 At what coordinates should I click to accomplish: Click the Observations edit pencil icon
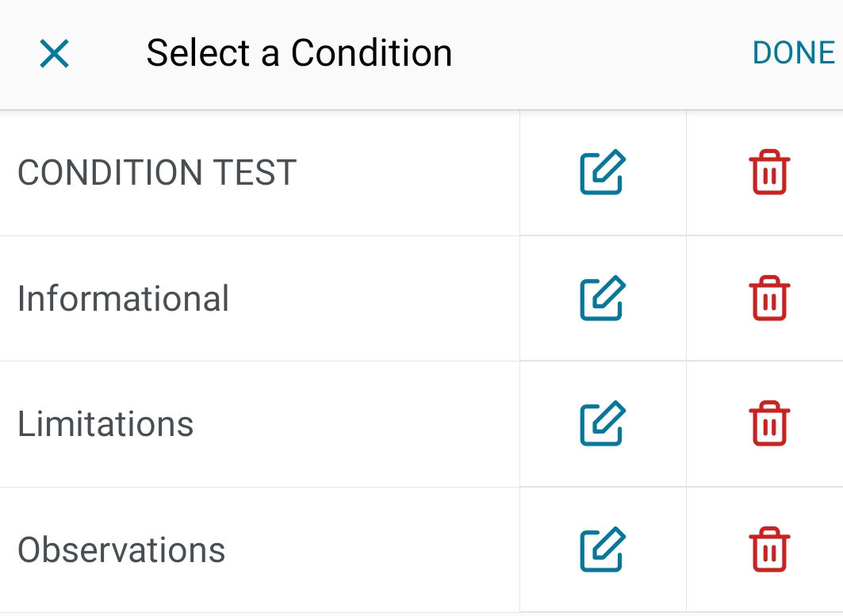coord(603,549)
